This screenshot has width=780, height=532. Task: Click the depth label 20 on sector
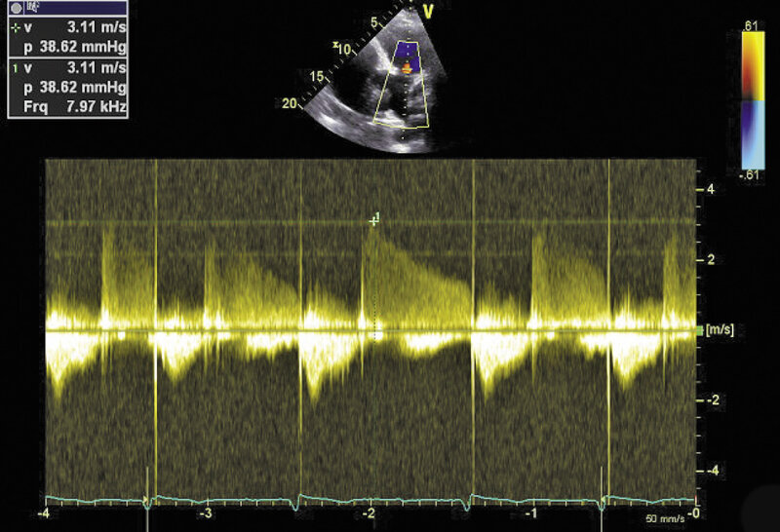(x=289, y=103)
